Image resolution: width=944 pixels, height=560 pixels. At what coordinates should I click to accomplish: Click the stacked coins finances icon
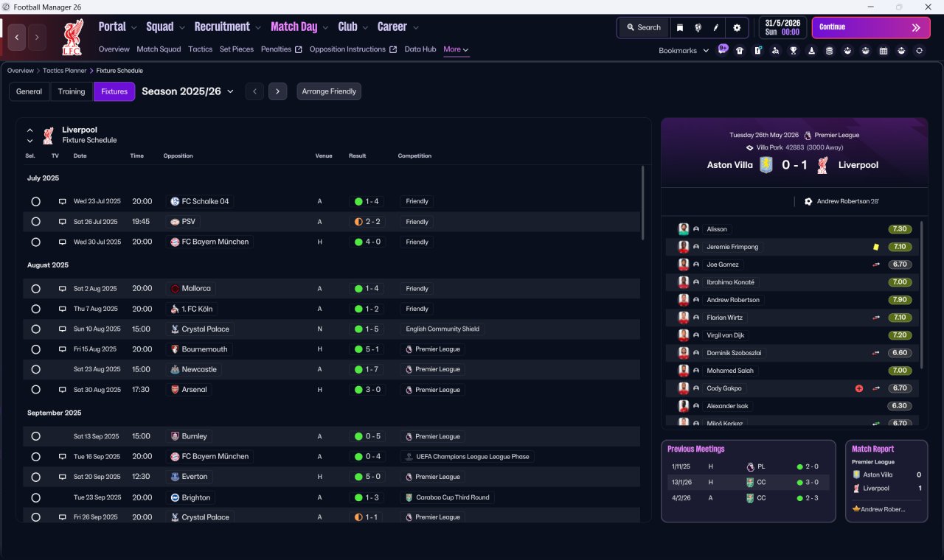click(830, 51)
